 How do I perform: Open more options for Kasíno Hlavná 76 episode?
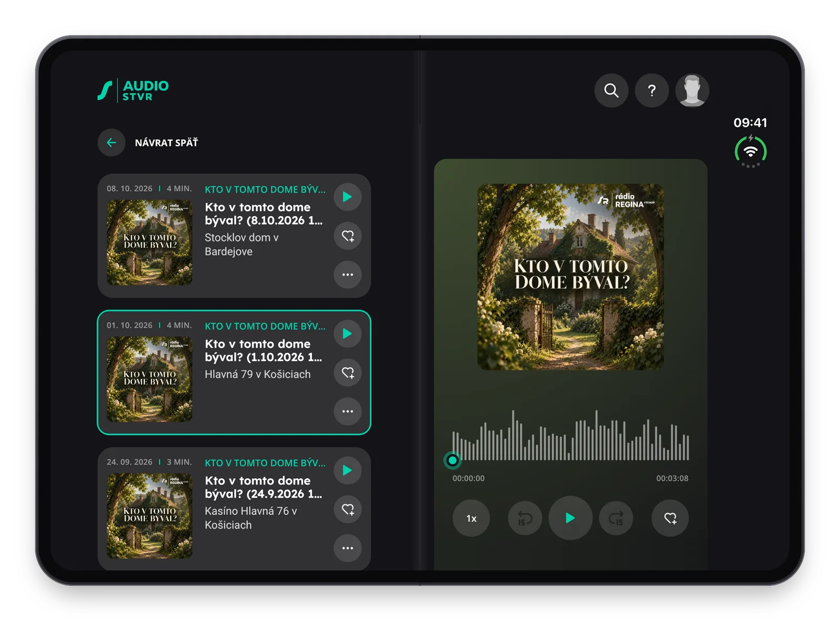pos(348,548)
